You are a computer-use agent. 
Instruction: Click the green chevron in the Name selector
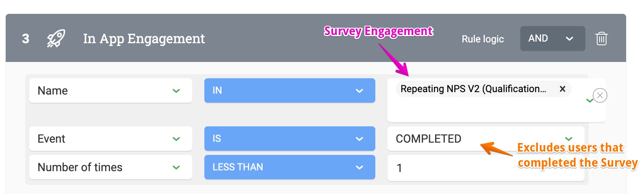tap(176, 91)
